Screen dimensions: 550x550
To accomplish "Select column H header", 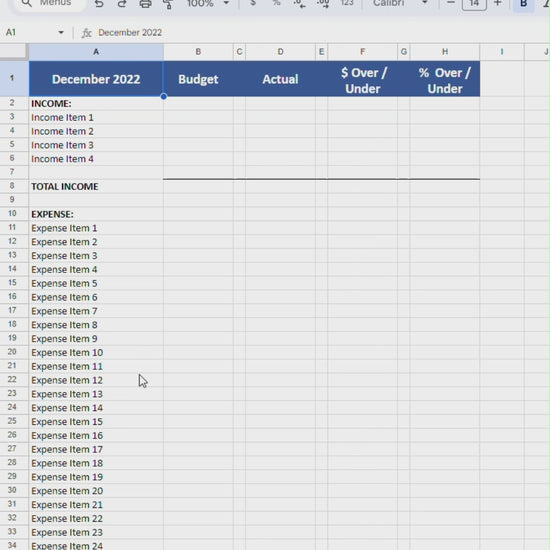I will click(444, 52).
